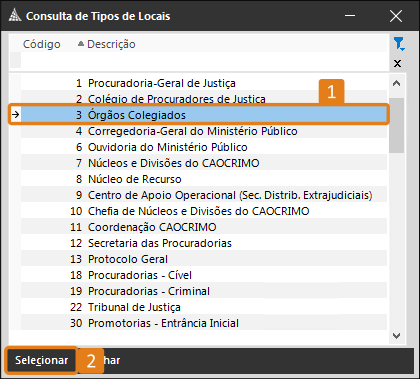Select row 12 Secretaria das Procuradorias
420x379 pixels.
(x=204, y=243)
